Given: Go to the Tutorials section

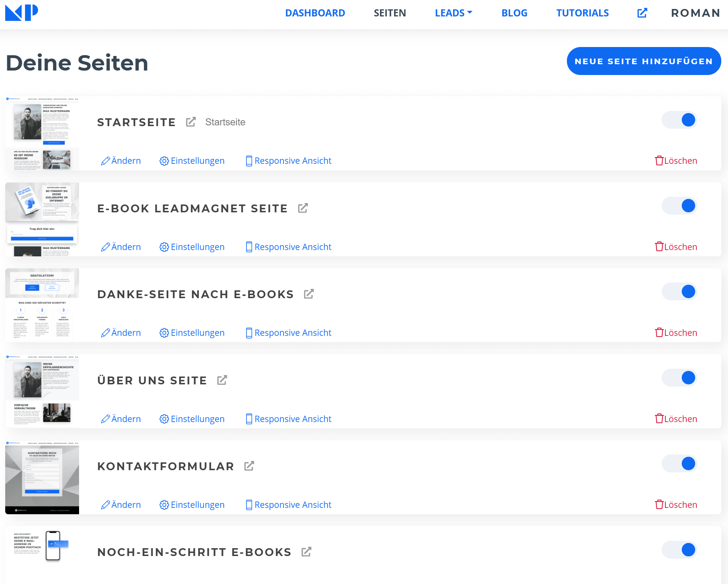Looking at the screenshot, I should [x=583, y=13].
